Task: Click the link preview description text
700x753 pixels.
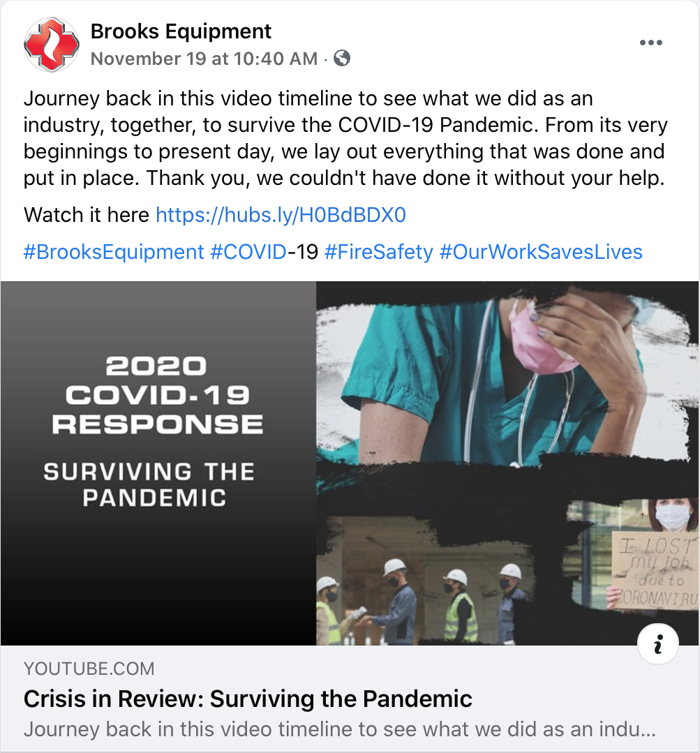Action: (339, 729)
